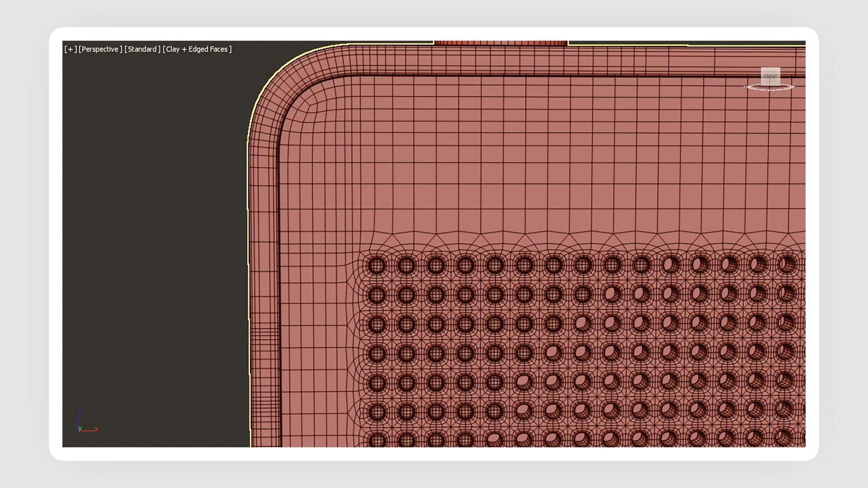Click the ribbed tab on model's top edge

click(x=500, y=43)
